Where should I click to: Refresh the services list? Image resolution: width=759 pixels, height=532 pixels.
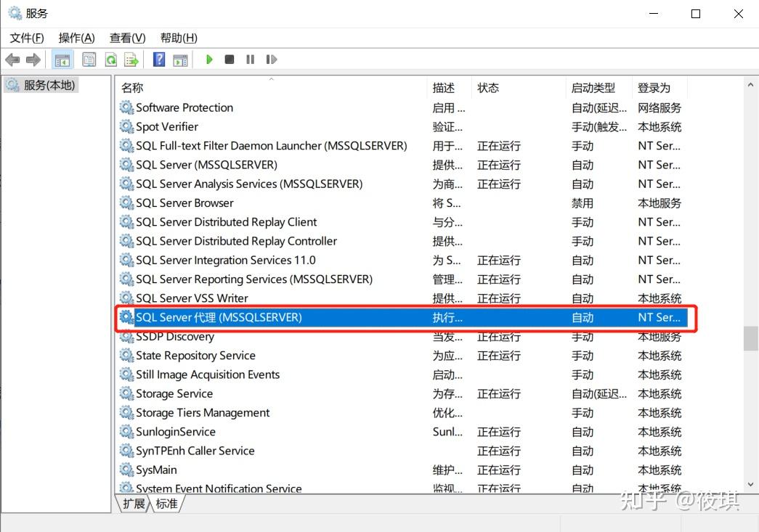(110, 59)
